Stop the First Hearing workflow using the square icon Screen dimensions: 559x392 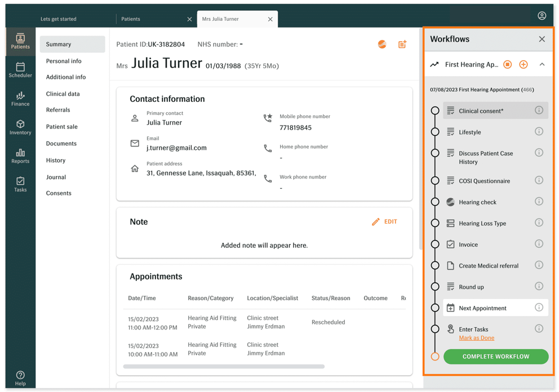point(507,64)
